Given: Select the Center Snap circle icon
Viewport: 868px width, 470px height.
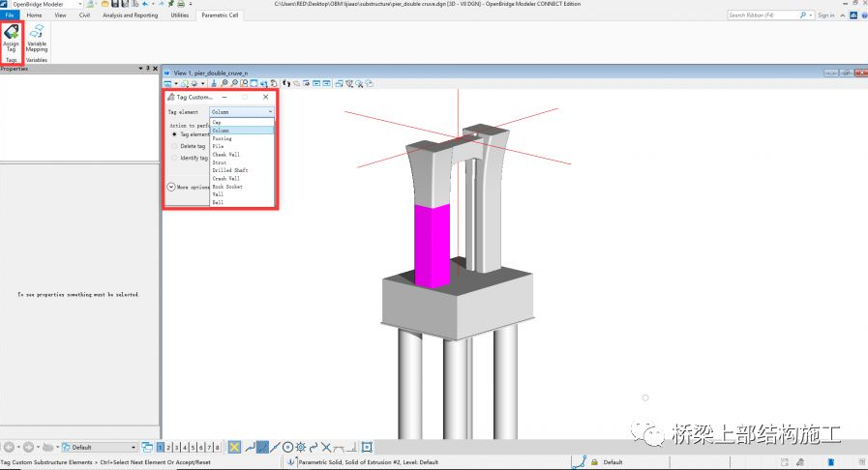Looking at the screenshot, I should click(x=287, y=447).
